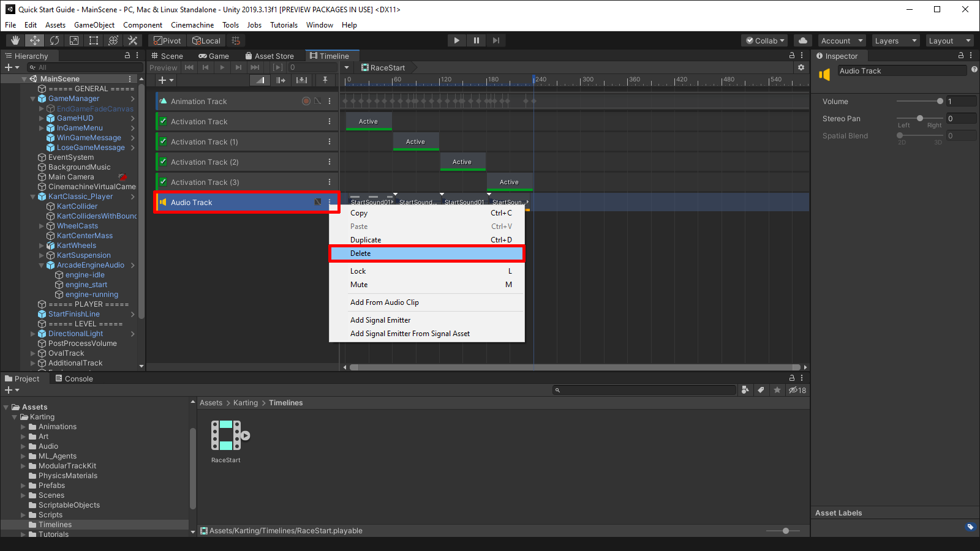Click the record button on Animation Track
Screen dimensions: 980x551
tap(306, 101)
